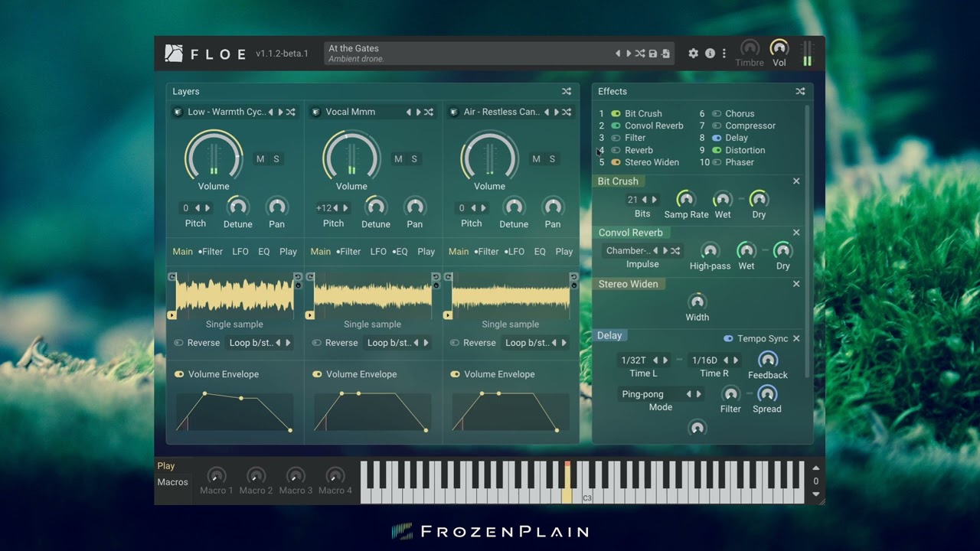The height and width of the screenshot is (551, 980).
Task: Click the Macro 1 knob
Action: click(x=217, y=475)
